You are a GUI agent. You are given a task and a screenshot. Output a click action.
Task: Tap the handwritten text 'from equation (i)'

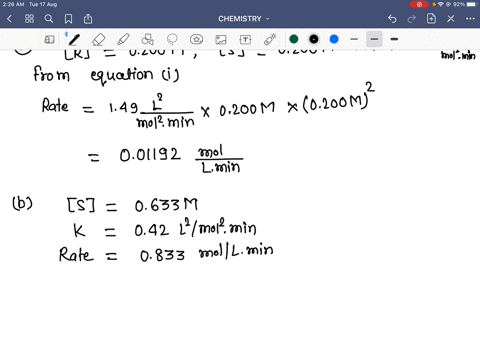point(106,75)
